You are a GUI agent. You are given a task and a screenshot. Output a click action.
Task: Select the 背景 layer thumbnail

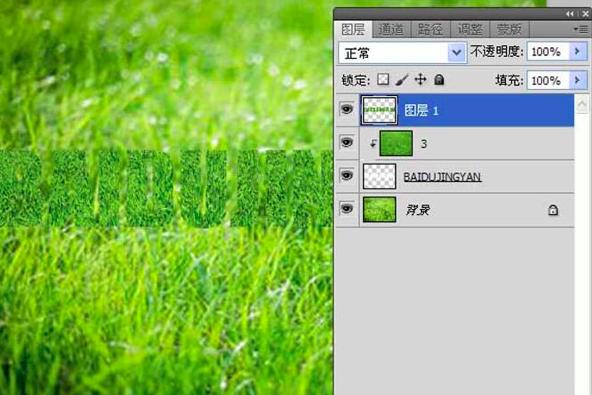click(379, 209)
